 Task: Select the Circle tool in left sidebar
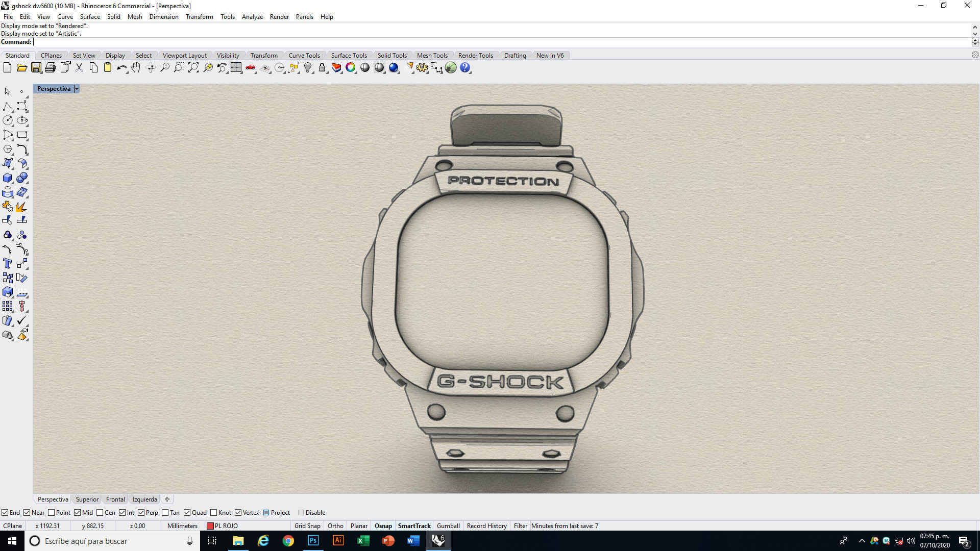pos(8,120)
